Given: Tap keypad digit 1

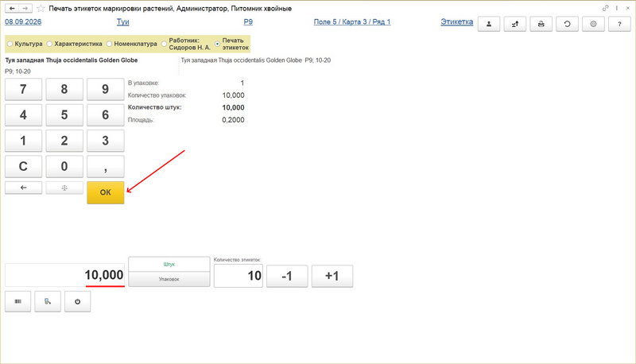Looking at the screenshot, I should click(24, 141).
